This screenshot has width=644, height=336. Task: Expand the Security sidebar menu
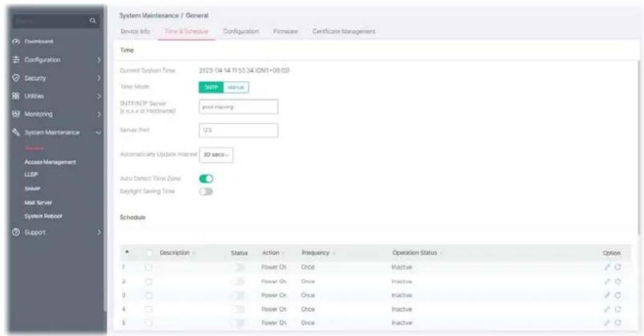coord(99,78)
